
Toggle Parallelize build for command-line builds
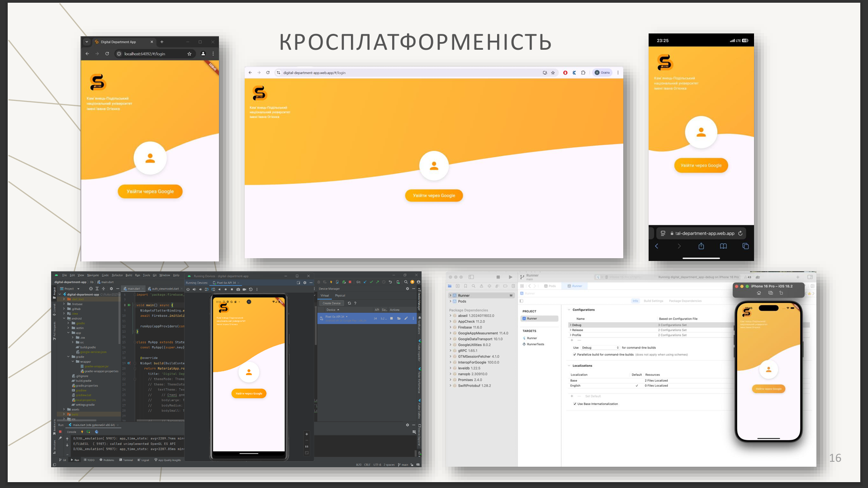(x=574, y=355)
